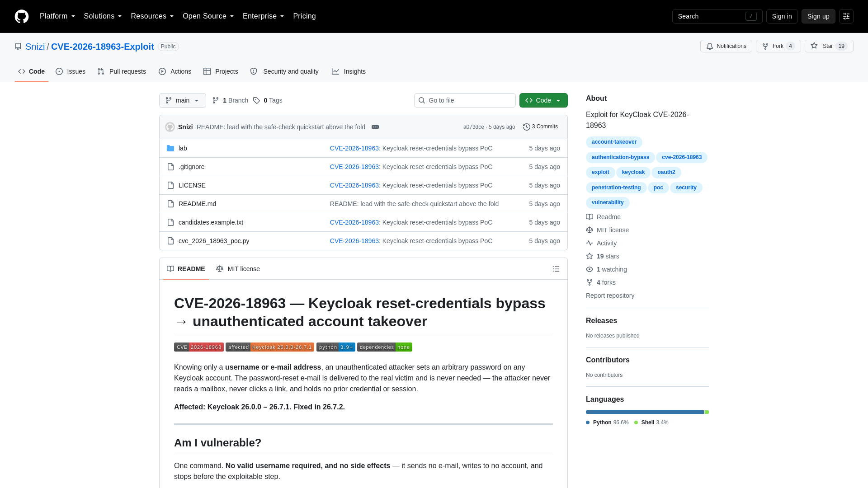Open the Security and quality tab
Viewport: 868px width, 488px height.
[284, 71]
